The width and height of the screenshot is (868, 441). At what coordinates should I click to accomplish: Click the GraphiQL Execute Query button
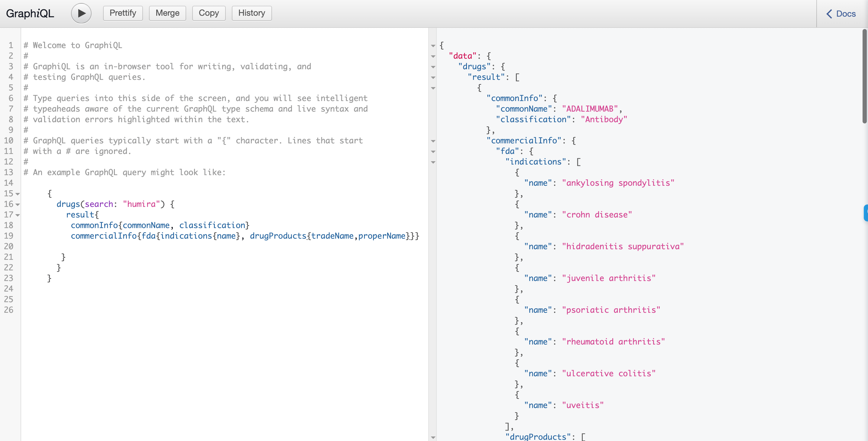tap(81, 13)
